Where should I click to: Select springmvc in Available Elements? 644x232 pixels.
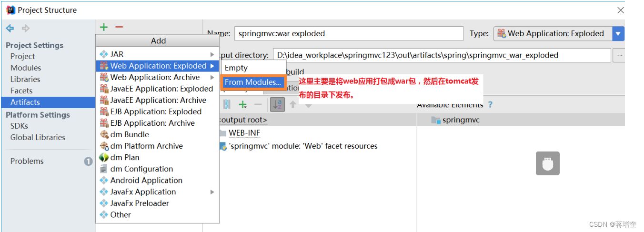461,120
